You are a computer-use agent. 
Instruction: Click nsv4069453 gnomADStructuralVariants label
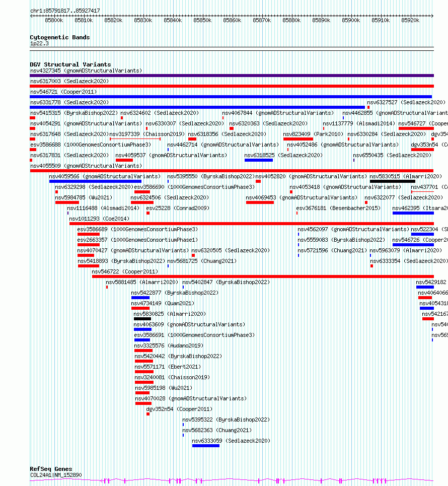302,197
